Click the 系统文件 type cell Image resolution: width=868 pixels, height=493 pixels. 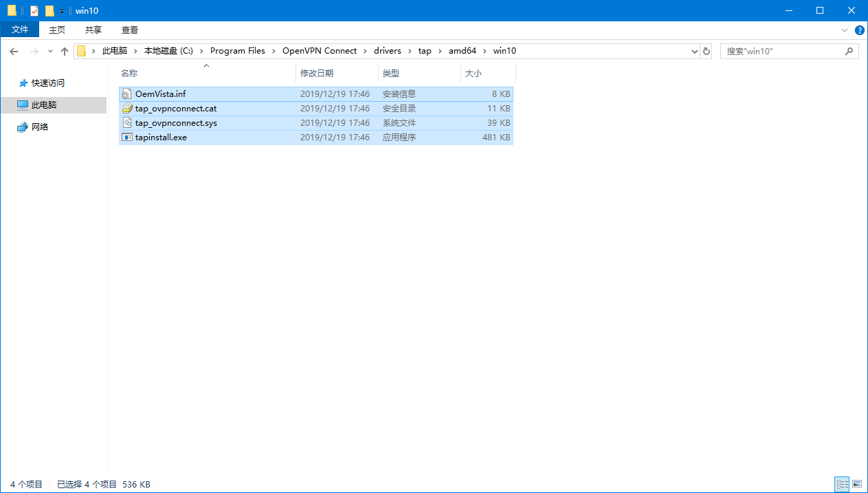point(399,123)
